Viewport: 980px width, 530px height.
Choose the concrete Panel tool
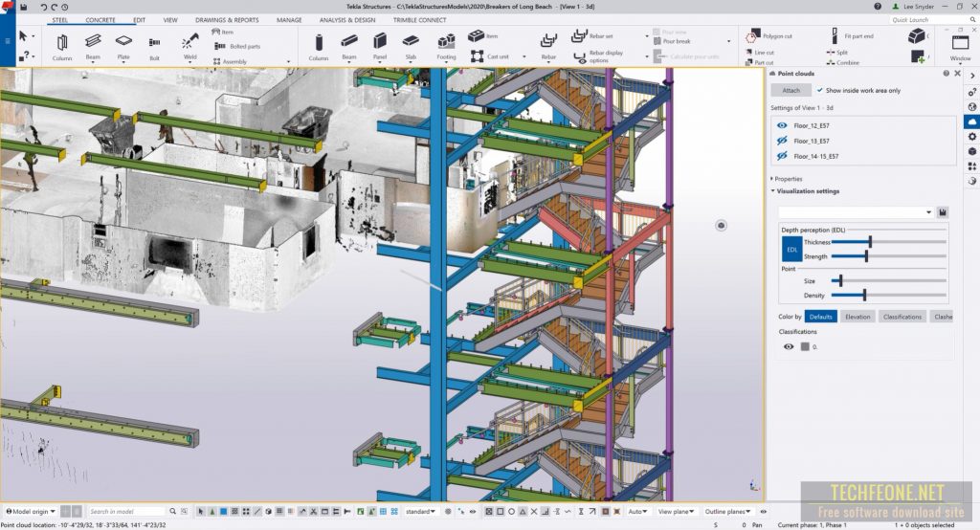[379, 47]
